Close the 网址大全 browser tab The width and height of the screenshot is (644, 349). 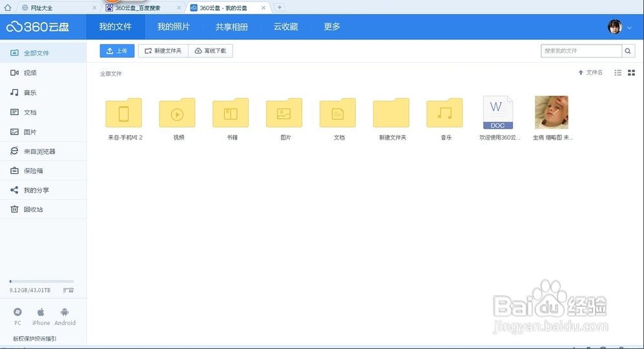click(94, 8)
